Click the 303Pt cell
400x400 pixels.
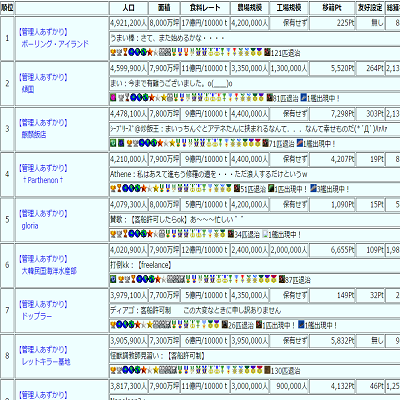[x=370, y=114]
